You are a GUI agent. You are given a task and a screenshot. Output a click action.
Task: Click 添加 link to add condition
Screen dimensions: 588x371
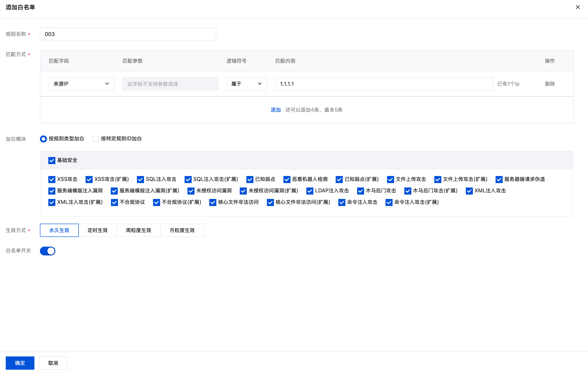276,110
